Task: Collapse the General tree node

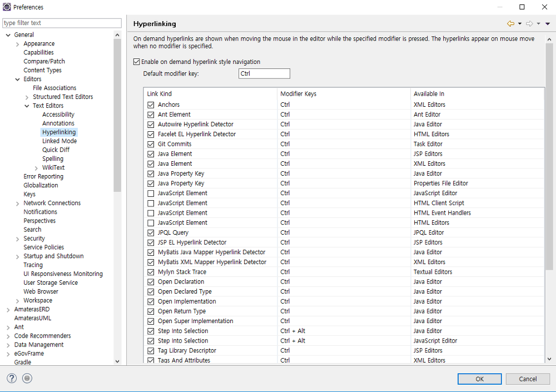Action: (8, 35)
